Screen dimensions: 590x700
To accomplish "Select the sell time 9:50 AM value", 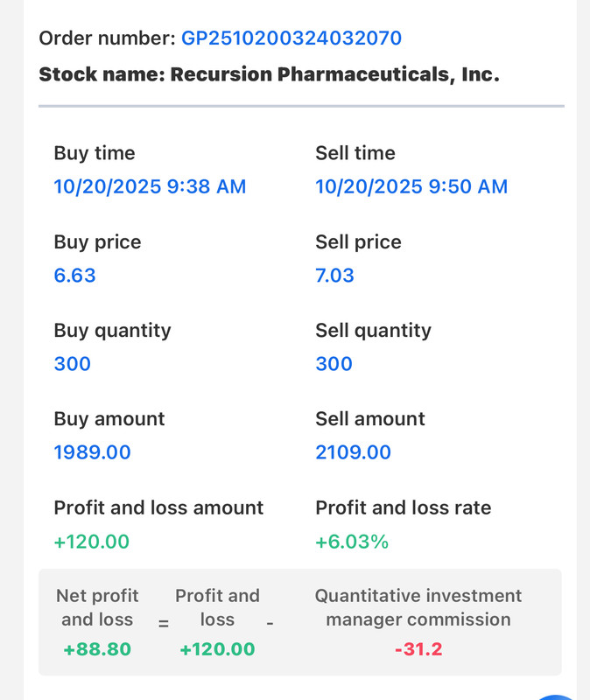I will tap(411, 186).
